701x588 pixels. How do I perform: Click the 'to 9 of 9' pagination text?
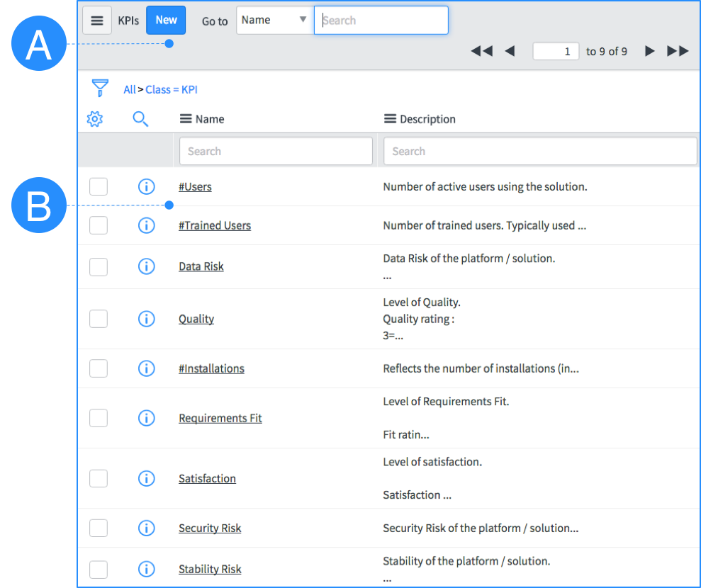tap(607, 52)
